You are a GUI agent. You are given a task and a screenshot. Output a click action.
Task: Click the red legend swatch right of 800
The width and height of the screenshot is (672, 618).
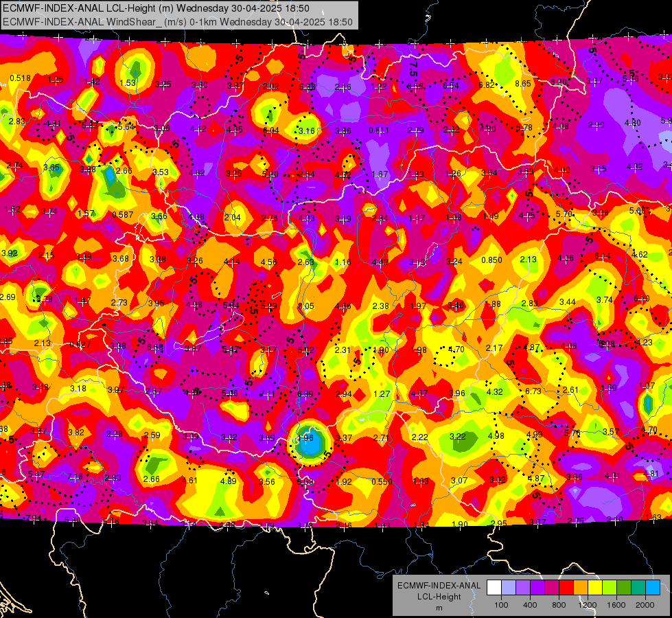(566, 587)
